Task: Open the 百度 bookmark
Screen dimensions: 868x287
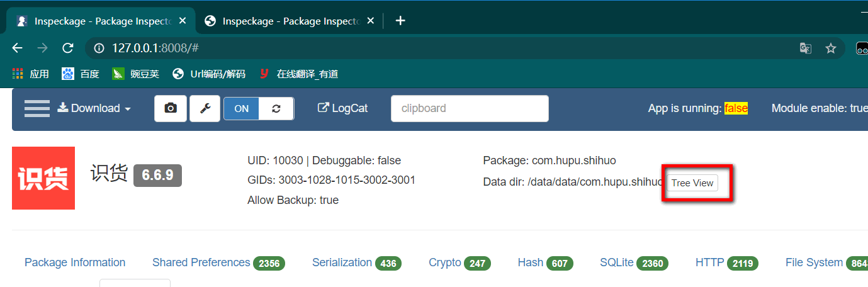Action: (81, 74)
